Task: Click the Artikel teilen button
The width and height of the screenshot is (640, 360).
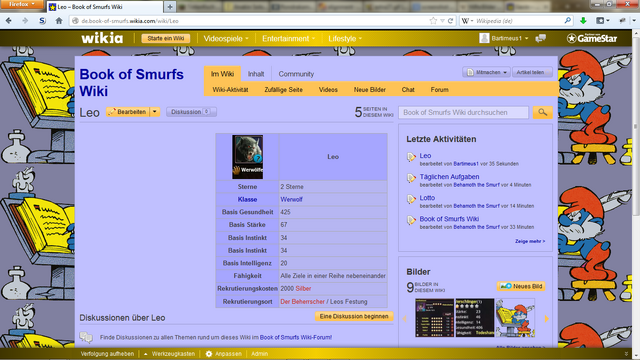Action: [x=532, y=72]
